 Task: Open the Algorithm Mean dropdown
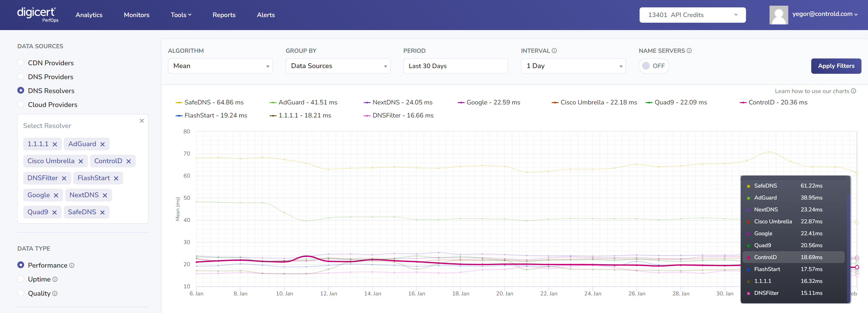coord(220,66)
